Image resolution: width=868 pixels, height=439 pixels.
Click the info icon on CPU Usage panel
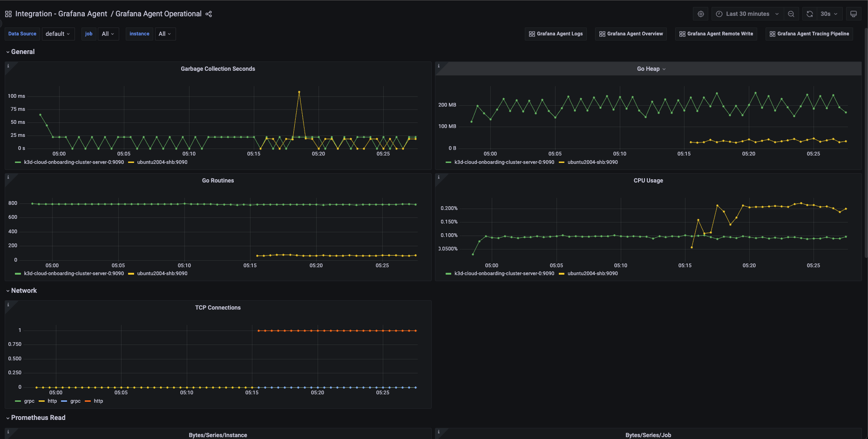coord(438,177)
